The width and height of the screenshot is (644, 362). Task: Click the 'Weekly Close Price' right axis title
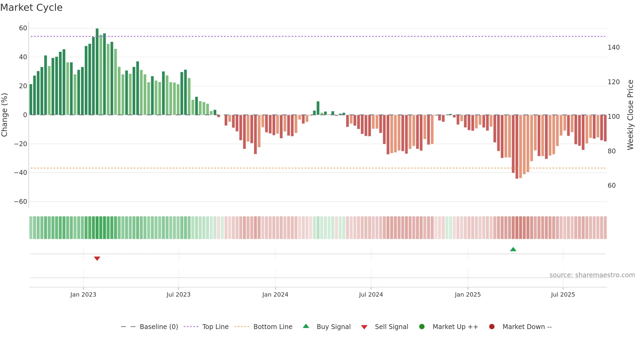pos(630,115)
